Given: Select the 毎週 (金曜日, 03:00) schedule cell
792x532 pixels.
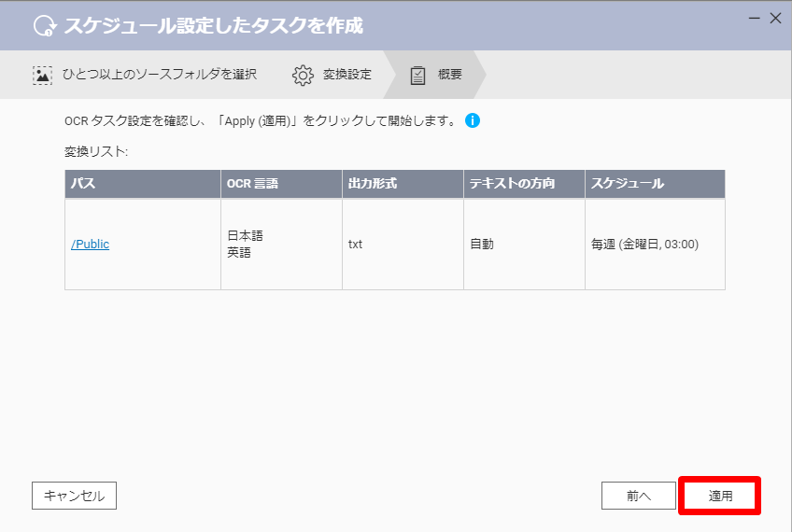Looking at the screenshot, I should [655, 245].
